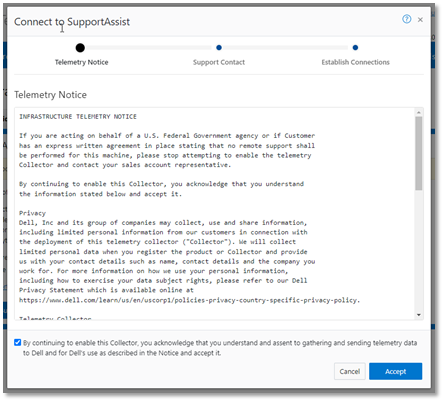Click the Cancel button

tap(350, 371)
